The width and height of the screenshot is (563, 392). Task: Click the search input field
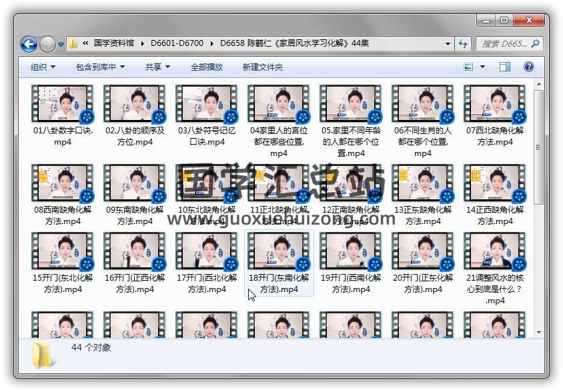504,44
